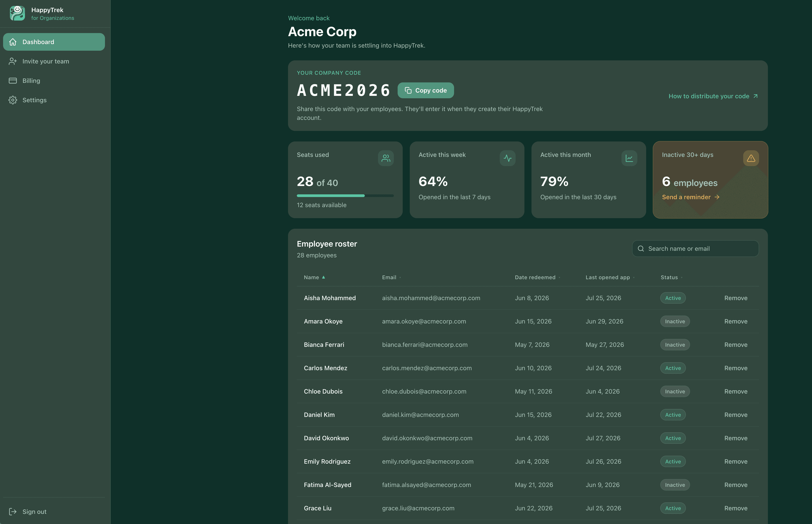Viewport: 812px width, 524px height.
Task: Sort the roster by Name column
Action: click(x=314, y=277)
